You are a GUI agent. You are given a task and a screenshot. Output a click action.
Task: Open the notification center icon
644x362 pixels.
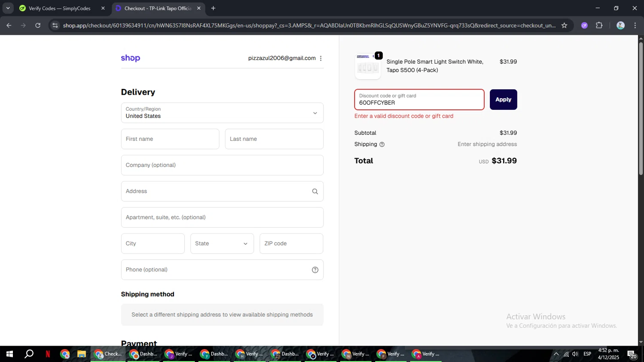(x=632, y=354)
